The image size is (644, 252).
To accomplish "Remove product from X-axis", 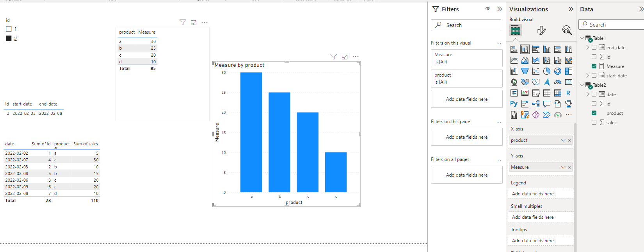I will point(569,140).
